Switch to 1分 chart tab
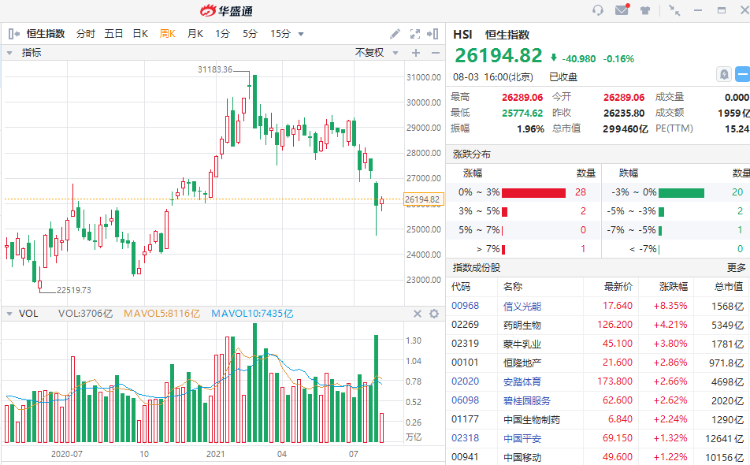Viewport: 750px width, 465px height. 222,34
